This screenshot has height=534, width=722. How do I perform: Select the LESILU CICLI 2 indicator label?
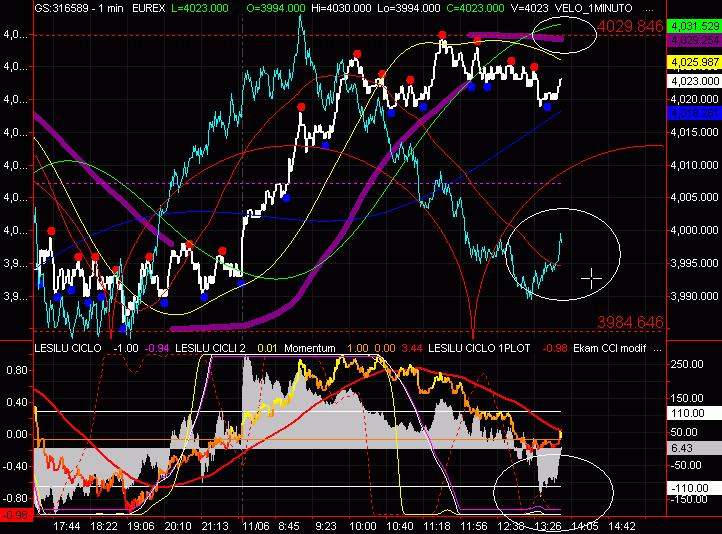(x=211, y=348)
